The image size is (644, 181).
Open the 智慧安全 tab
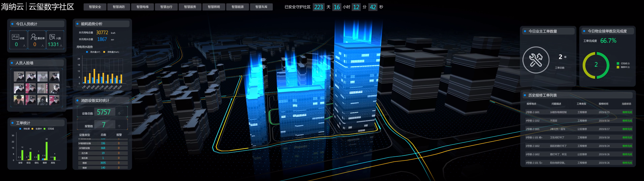[95, 7]
